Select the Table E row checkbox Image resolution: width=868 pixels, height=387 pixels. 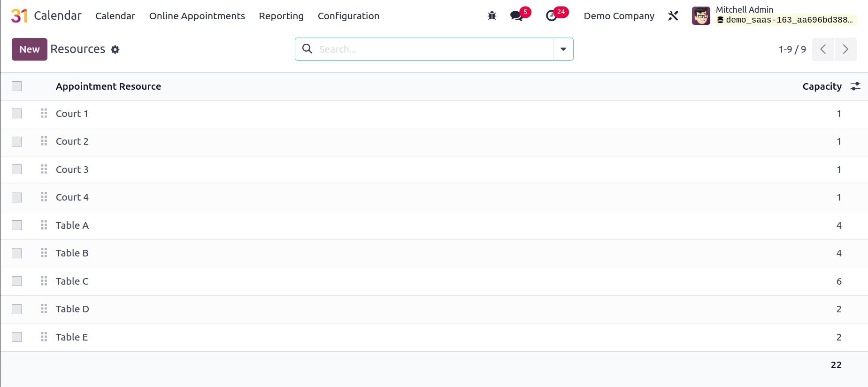pos(17,337)
